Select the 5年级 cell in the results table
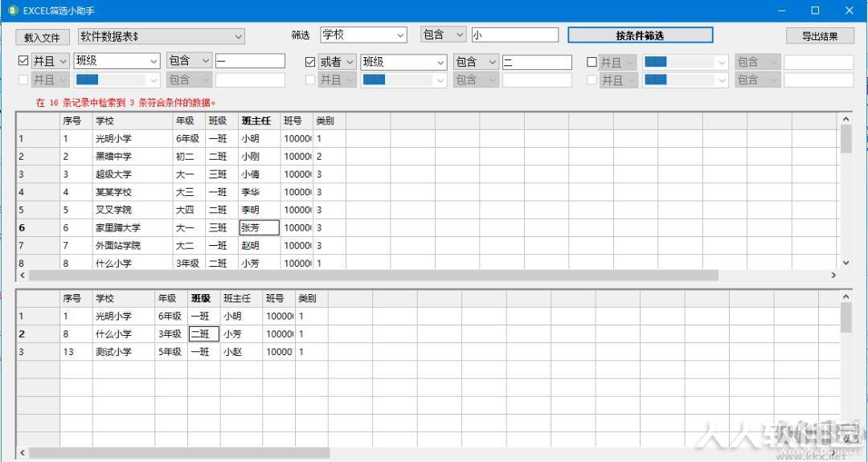 [172, 351]
